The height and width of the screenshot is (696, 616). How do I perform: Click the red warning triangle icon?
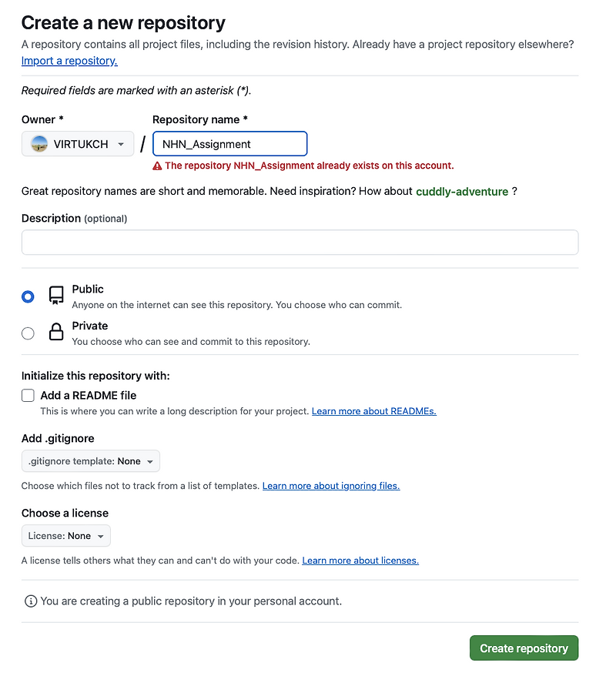(157, 166)
